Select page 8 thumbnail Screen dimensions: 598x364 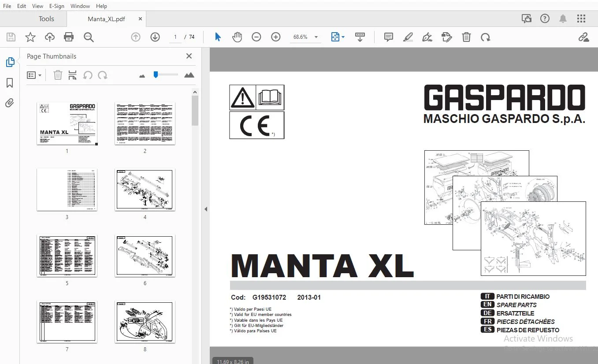click(x=145, y=322)
